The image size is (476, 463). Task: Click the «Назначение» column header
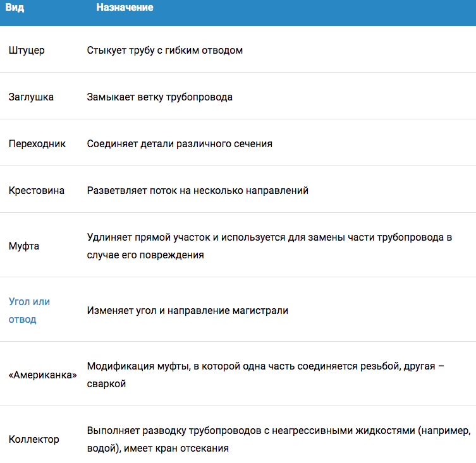coord(125,8)
